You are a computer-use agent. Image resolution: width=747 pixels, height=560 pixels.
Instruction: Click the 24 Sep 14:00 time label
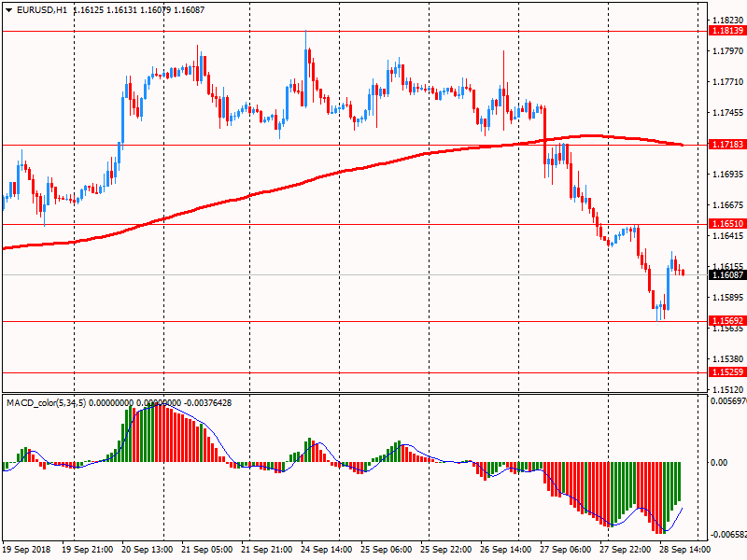point(326,551)
